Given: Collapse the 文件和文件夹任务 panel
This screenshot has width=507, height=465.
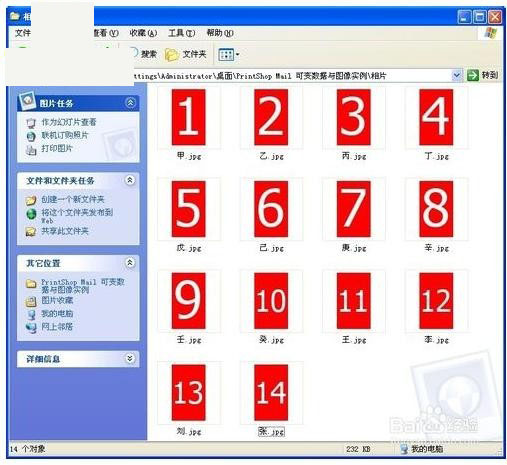Looking at the screenshot, I should coord(130,180).
